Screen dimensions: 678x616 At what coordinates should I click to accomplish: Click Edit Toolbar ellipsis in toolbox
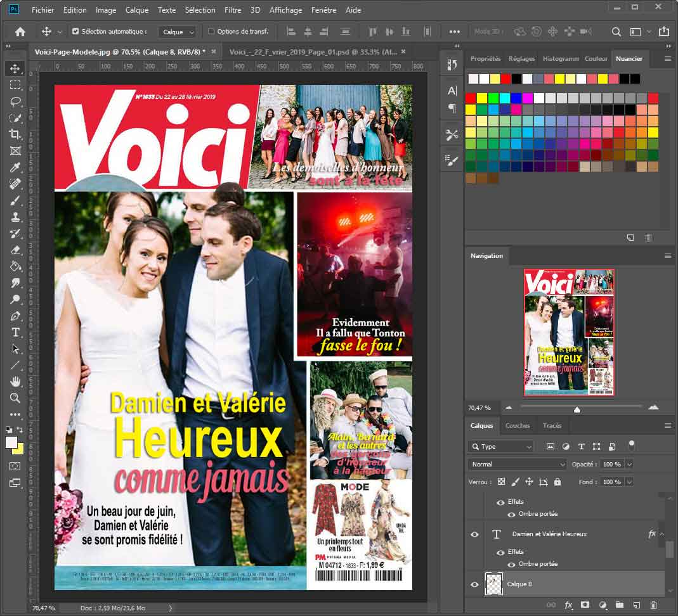click(15, 414)
